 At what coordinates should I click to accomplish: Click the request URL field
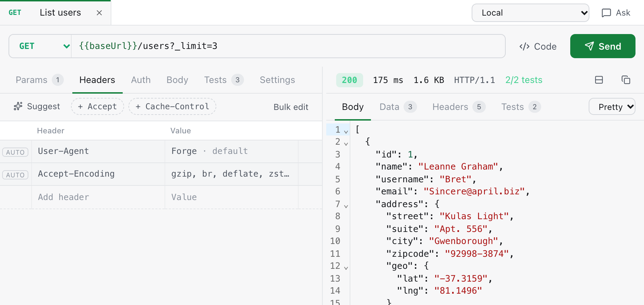[288, 46]
